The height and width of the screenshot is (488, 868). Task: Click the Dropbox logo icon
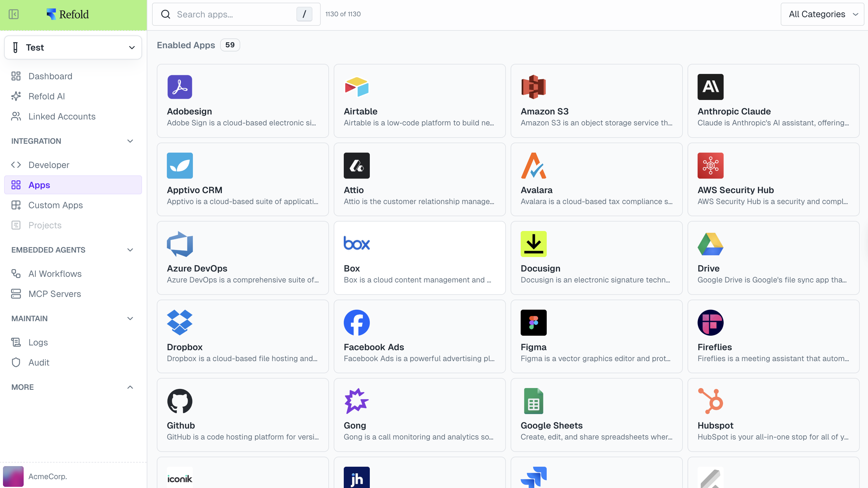click(x=180, y=322)
